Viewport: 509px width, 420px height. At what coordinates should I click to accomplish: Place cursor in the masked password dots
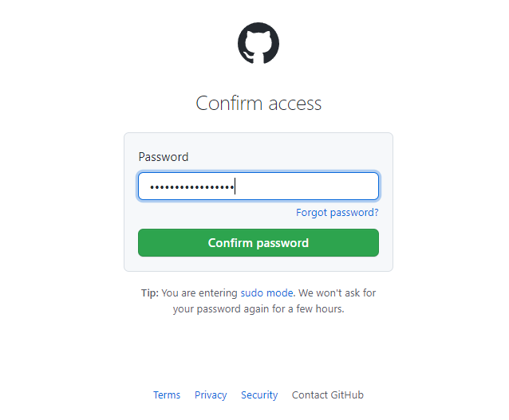coord(191,187)
